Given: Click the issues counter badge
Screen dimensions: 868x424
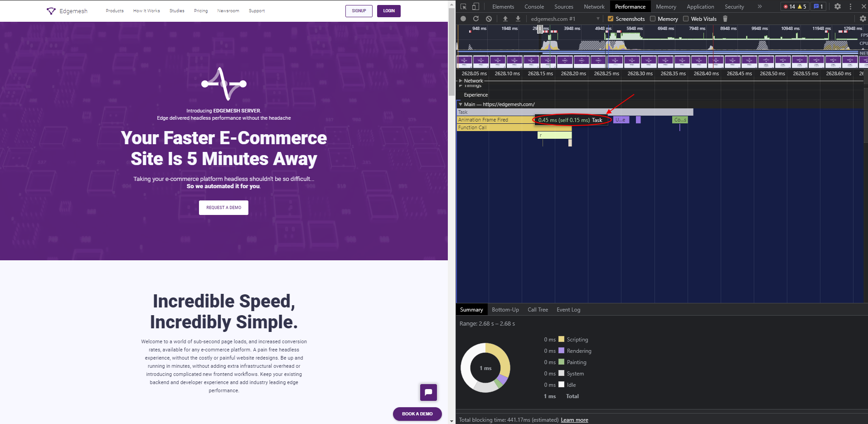Looking at the screenshot, I should 819,6.
